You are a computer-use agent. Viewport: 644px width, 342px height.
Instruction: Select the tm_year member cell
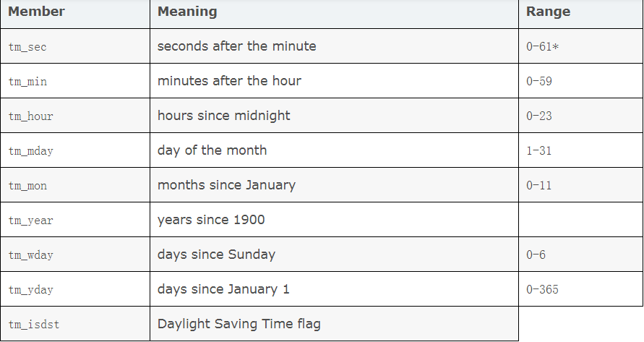click(75, 220)
